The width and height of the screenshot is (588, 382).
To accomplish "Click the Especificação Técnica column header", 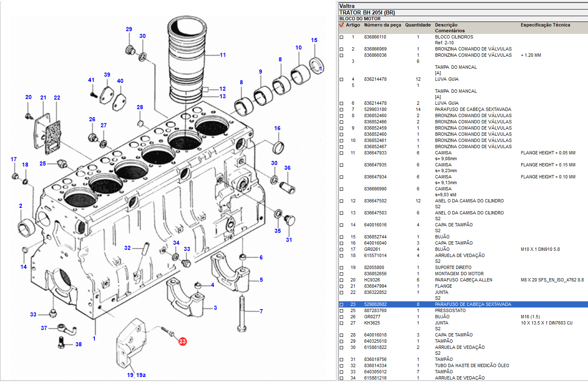I will pyautogui.click(x=545, y=25).
